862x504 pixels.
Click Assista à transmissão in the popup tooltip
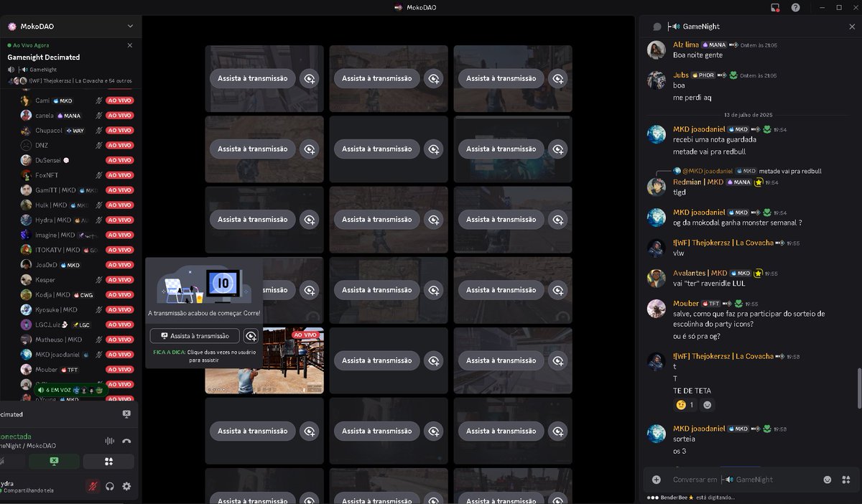[195, 335]
